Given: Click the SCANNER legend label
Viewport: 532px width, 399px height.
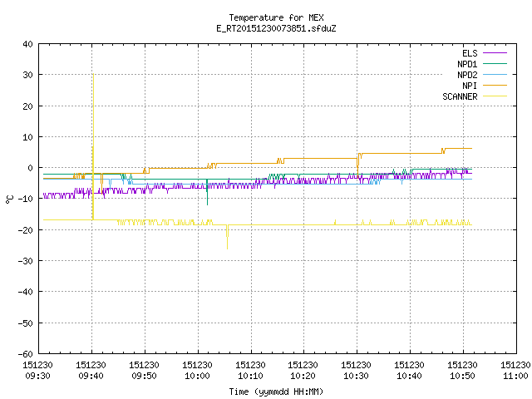Looking at the screenshot, I should pos(460,96).
